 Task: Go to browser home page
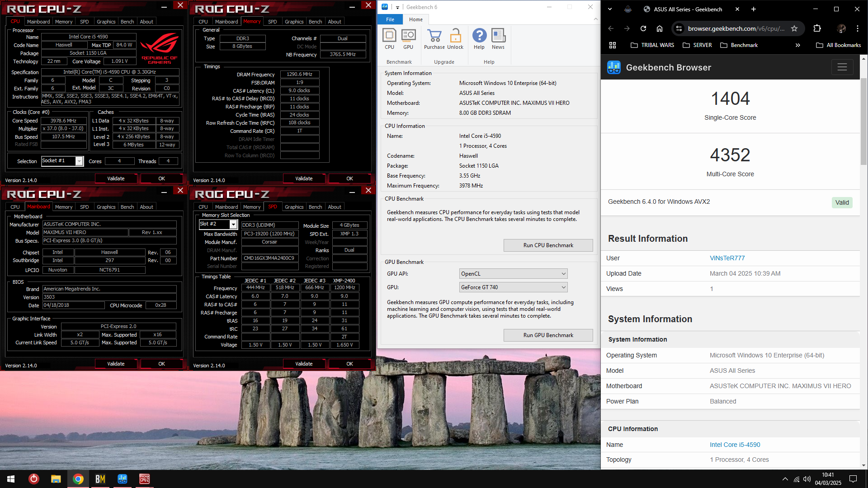(x=660, y=28)
